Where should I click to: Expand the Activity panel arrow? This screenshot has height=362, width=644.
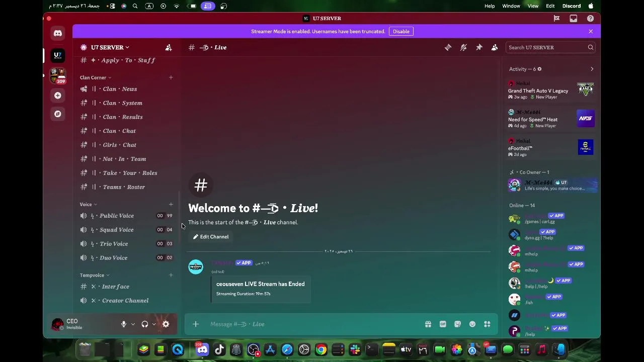[592, 69]
